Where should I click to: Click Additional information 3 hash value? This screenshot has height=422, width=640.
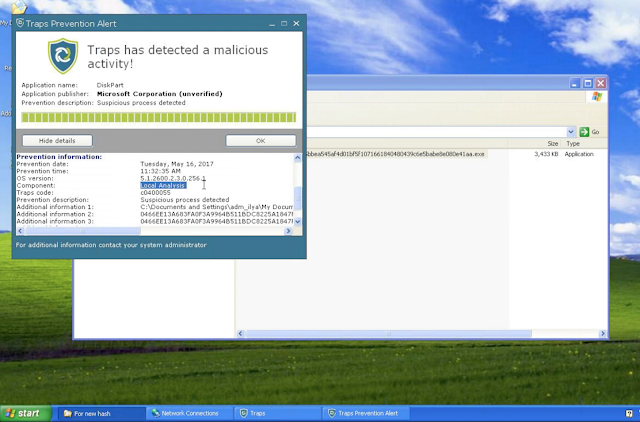216,221
